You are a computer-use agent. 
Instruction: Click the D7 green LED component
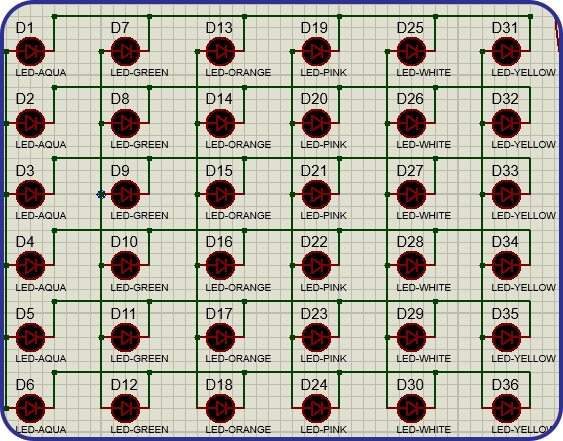point(126,51)
